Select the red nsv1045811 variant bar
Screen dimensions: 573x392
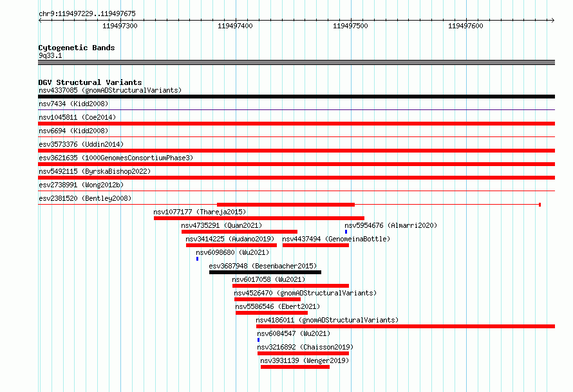point(296,124)
